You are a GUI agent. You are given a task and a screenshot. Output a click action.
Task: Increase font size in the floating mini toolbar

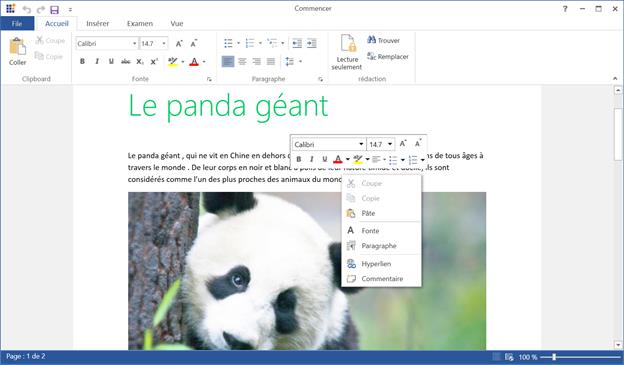tap(403, 144)
